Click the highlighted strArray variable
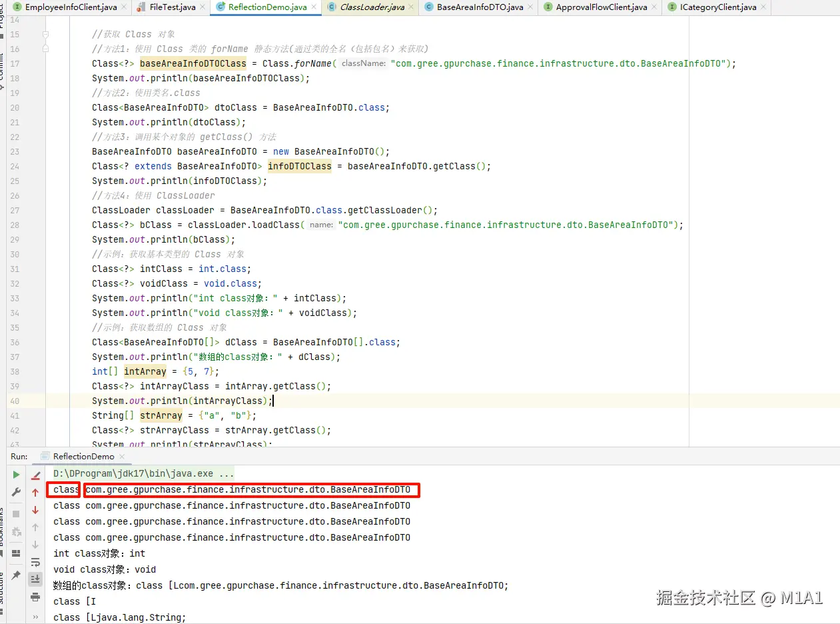The height and width of the screenshot is (624, 840). tap(161, 416)
